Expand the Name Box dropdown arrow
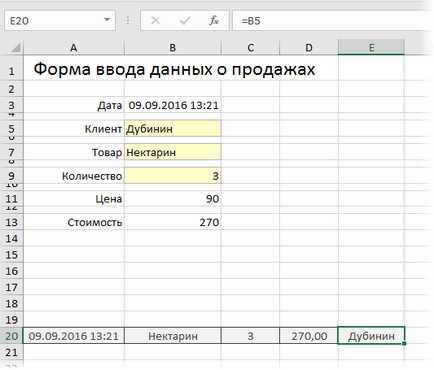This screenshot has width=434, height=370. pos(107,20)
